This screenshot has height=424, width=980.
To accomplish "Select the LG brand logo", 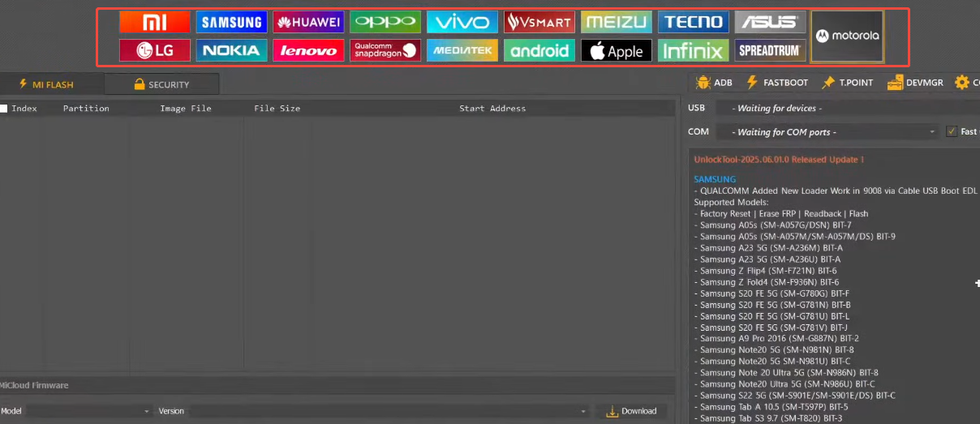I will [x=154, y=50].
